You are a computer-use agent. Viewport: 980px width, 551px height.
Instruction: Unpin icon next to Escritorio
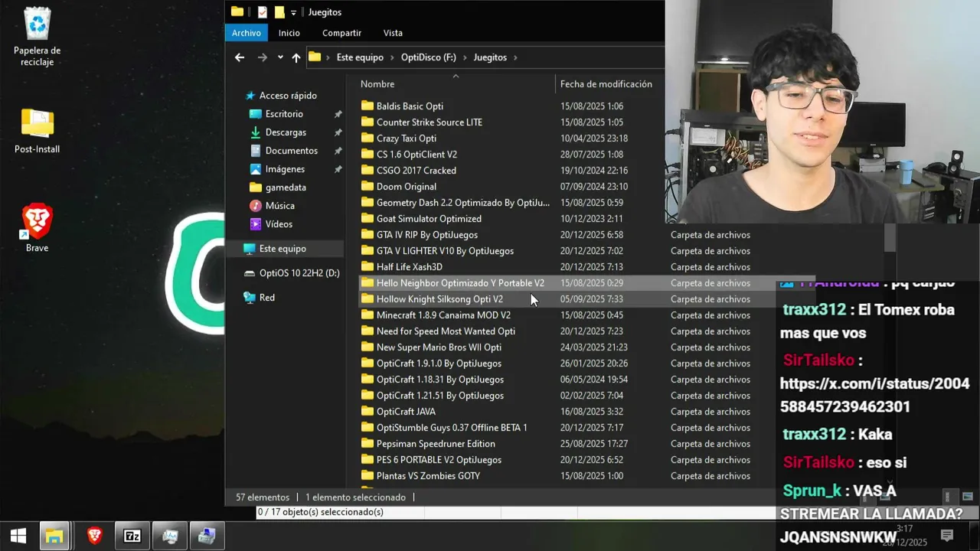coord(338,114)
